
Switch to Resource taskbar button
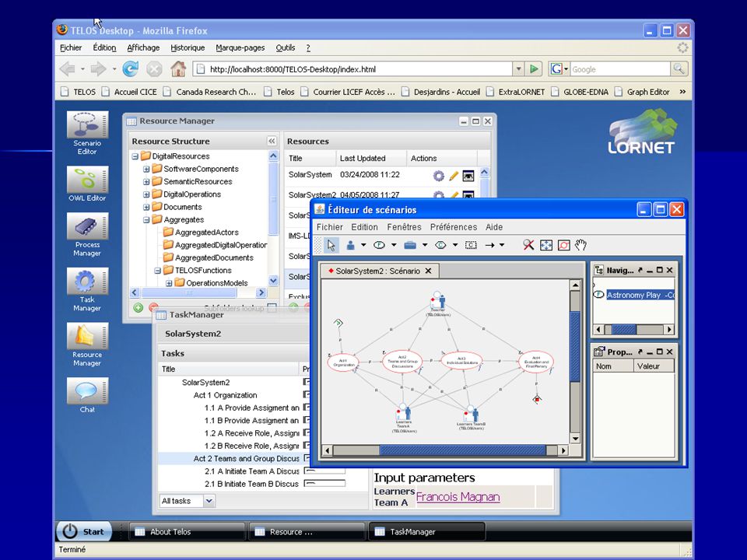coord(307,531)
